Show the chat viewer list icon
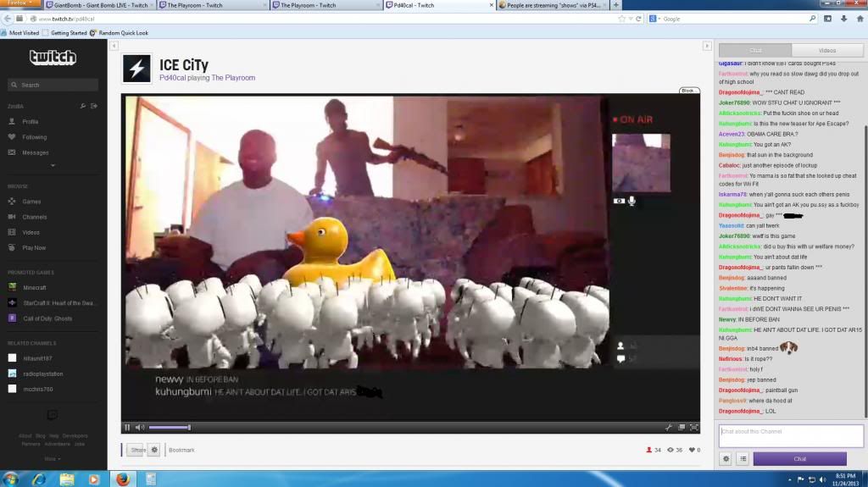Image resolution: width=868 pixels, height=487 pixels. coord(743,459)
